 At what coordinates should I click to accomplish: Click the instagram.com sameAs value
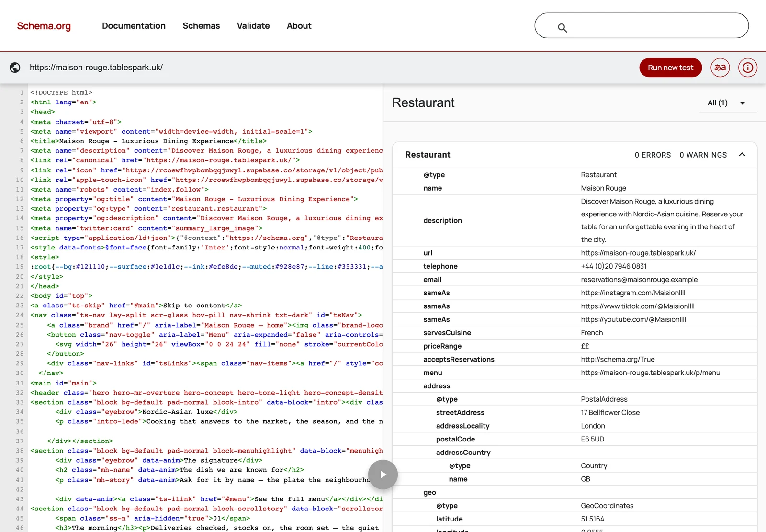633,293
